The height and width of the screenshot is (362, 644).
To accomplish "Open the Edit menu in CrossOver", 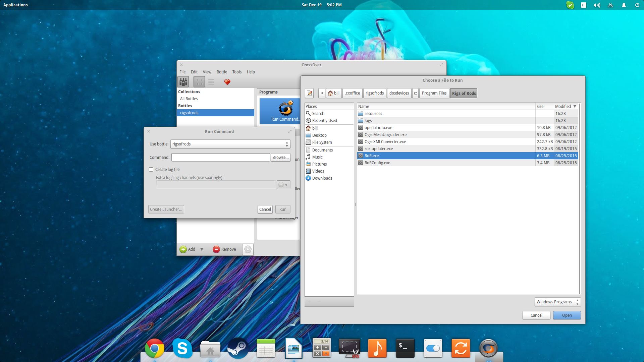I will pyautogui.click(x=194, y=72).
